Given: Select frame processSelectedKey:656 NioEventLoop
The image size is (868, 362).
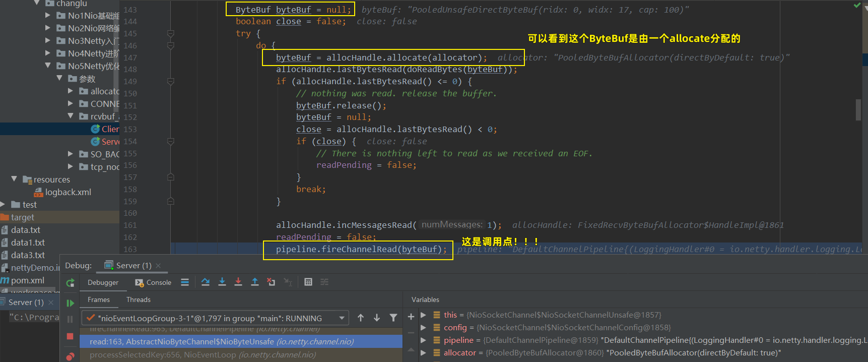Looking at the screenshot, I should [241, 354].
